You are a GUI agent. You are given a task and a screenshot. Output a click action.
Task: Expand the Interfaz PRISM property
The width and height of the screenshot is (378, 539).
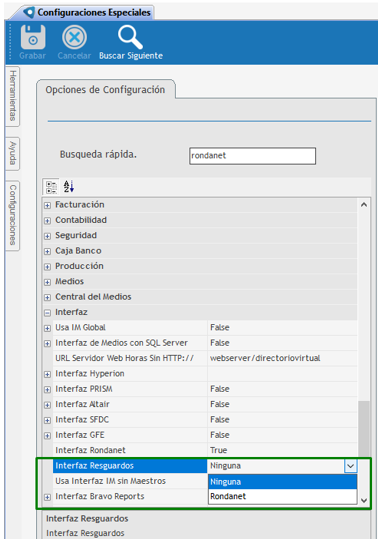tap(47, 390)
